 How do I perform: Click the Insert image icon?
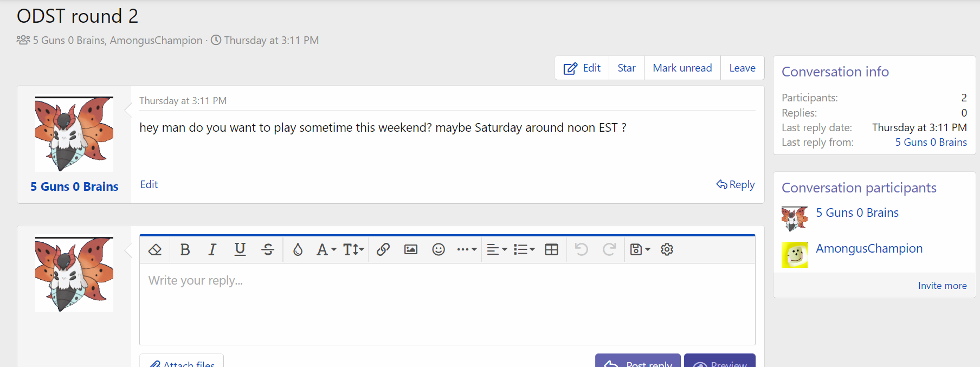[x=411, y=249]
